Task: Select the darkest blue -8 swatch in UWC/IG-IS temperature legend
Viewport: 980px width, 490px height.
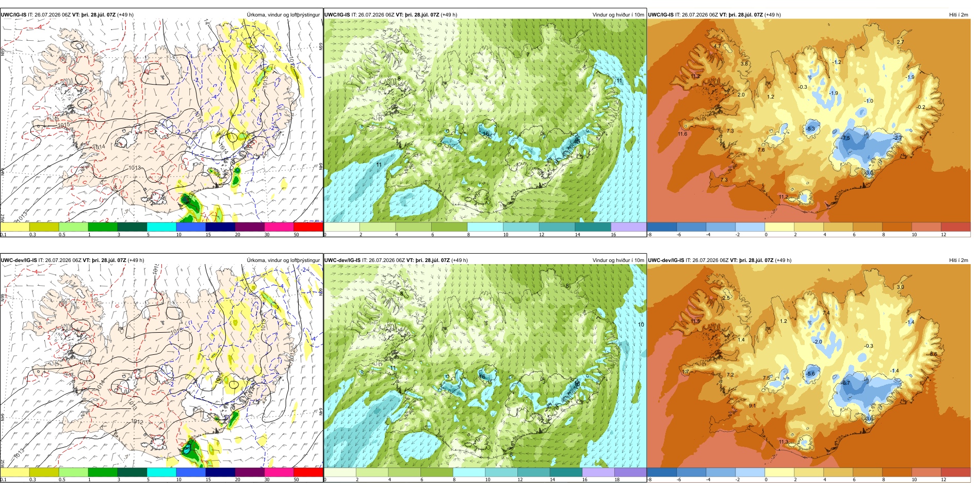Action: [662, 226]
